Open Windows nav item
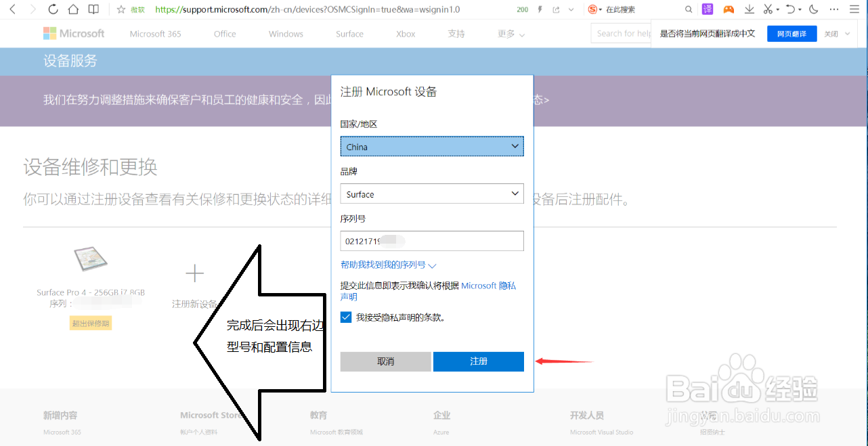The image size is (868, 446). tap(286, 34)
